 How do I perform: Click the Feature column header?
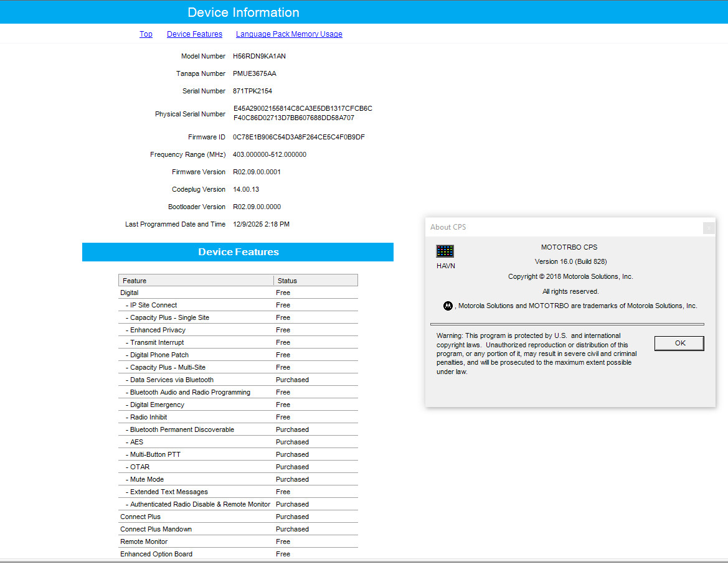coord(196,280)
